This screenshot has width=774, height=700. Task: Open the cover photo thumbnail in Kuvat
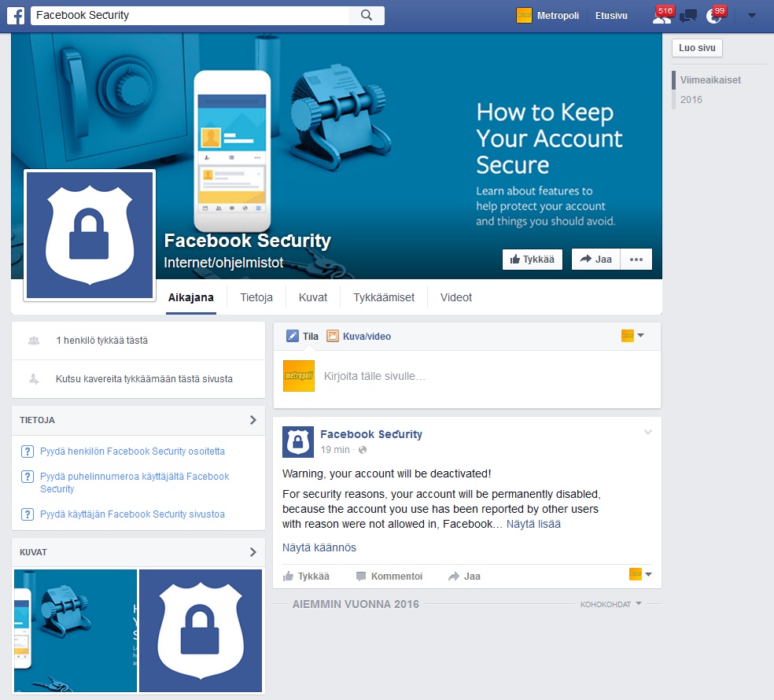[76, 631]
